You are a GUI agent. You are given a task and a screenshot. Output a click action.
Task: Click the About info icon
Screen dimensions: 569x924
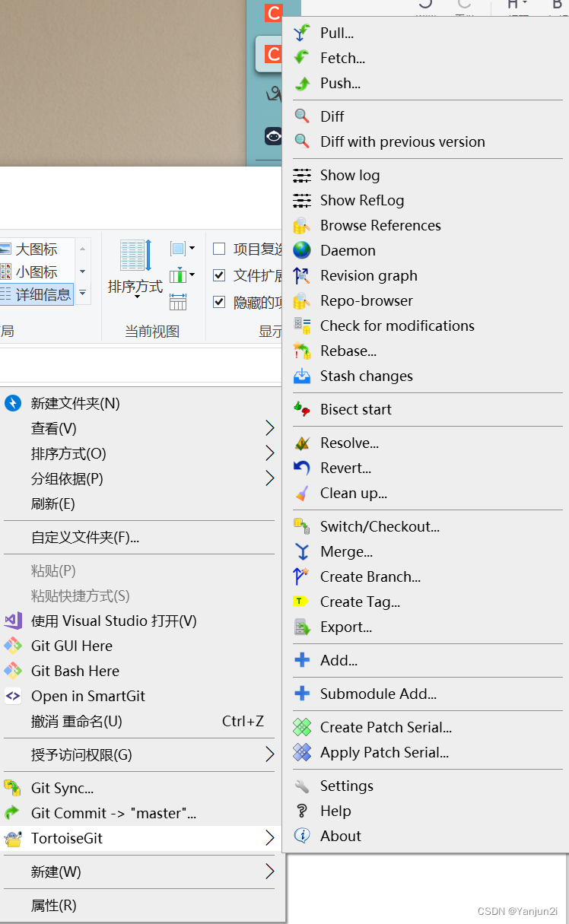302,836
